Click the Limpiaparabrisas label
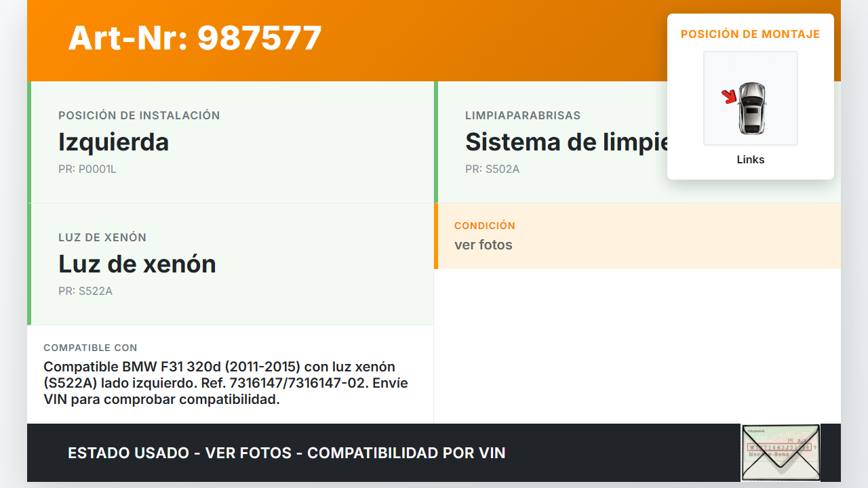 point(523,116)
